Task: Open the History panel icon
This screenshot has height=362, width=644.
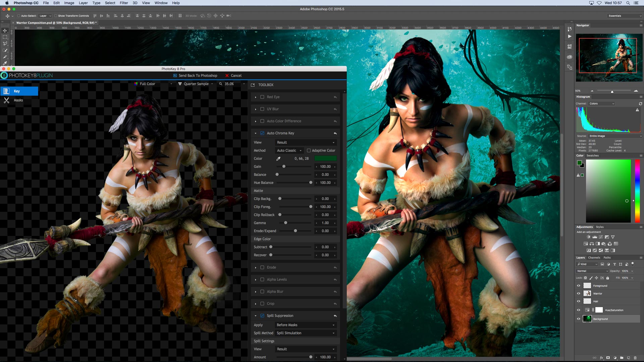Action: [x=570, y=29]
